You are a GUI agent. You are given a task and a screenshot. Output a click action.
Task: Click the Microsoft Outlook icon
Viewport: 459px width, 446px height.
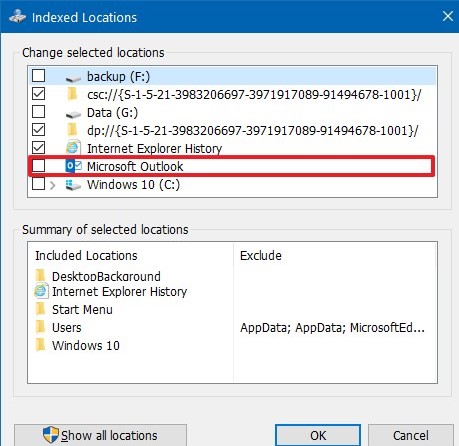coord(73,166)
